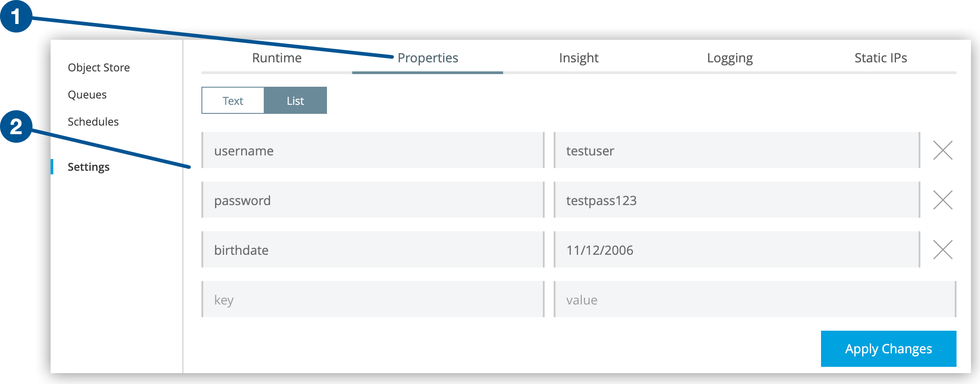980x384 pixels.
Task: Open the Static IPs tab
Action: pyautogui.click(x=880, y=58)
